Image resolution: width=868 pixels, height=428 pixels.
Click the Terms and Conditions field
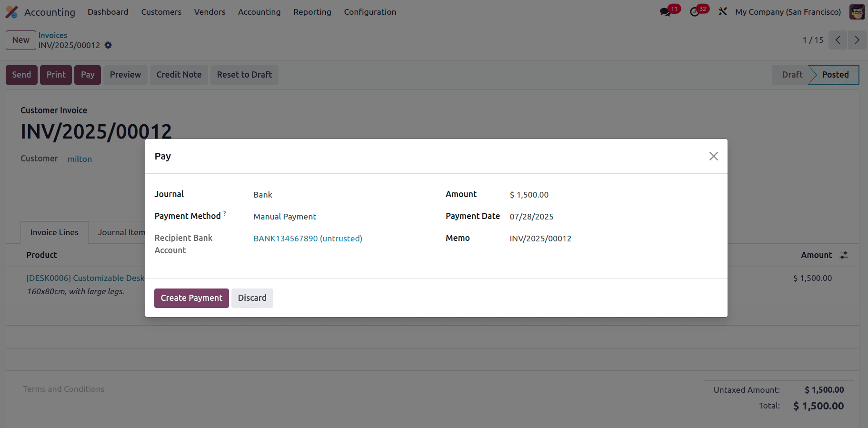click(x=63, y=389)
